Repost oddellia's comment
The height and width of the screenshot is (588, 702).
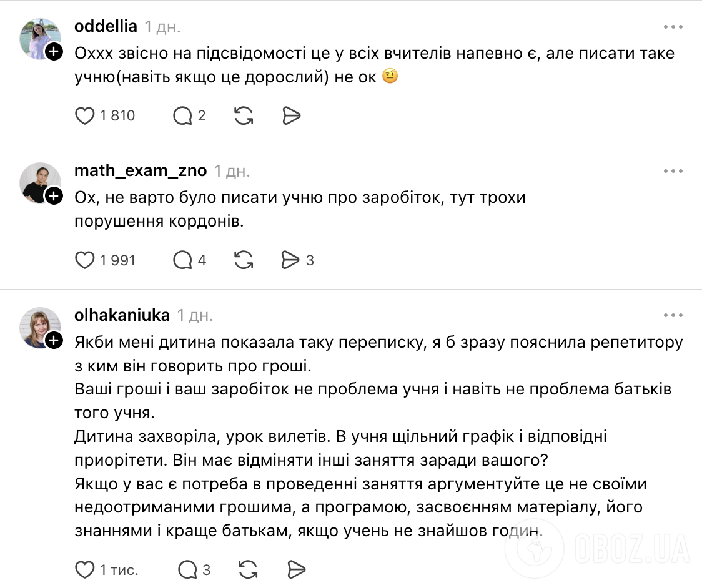(x=244, y=115)
